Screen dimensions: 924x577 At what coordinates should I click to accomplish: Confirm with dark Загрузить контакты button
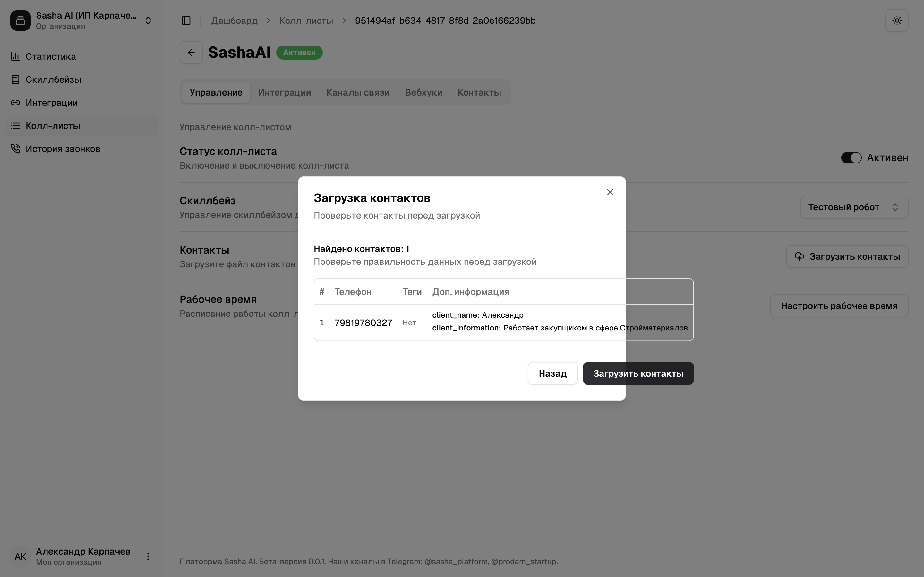[637, 373]
